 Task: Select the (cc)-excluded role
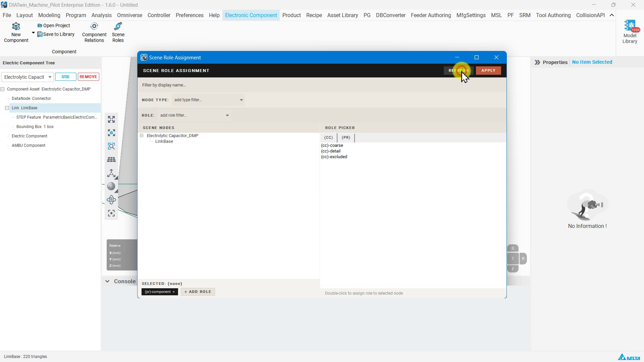334,157
